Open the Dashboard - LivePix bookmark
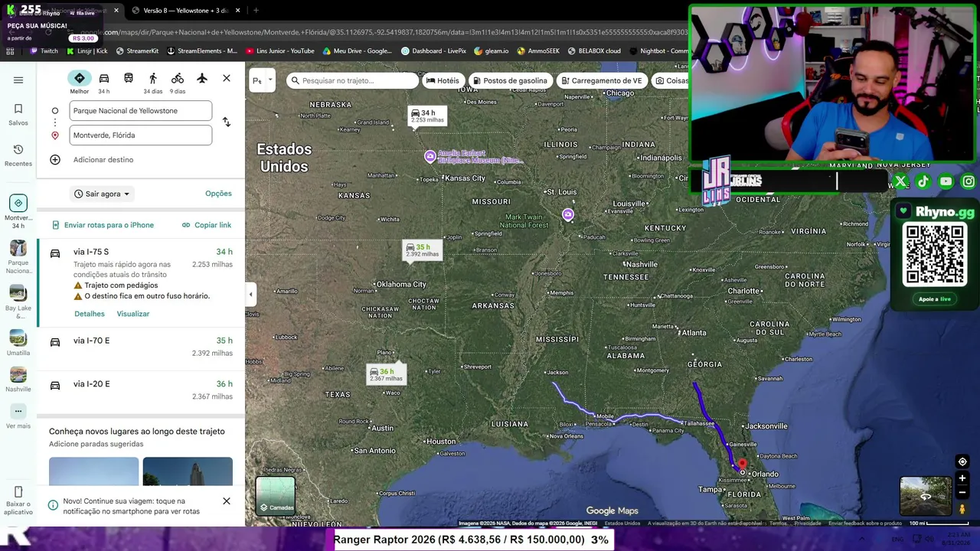980x551 pixels. click(434, 51)
